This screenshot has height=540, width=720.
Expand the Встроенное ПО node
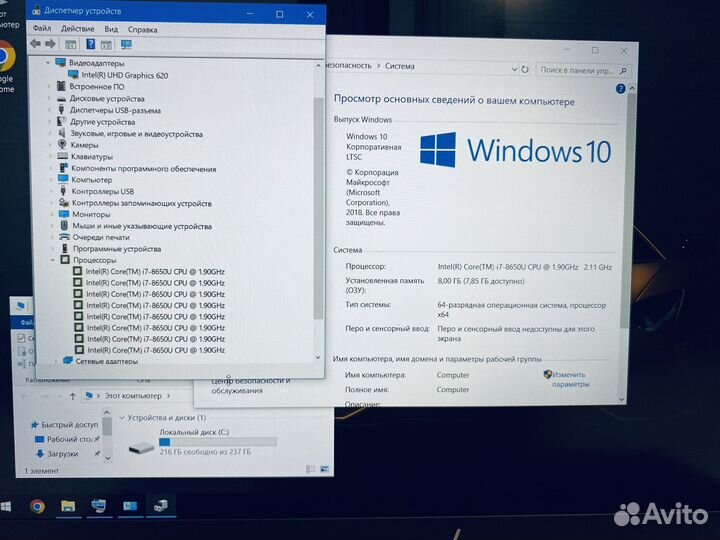(49, 86)
